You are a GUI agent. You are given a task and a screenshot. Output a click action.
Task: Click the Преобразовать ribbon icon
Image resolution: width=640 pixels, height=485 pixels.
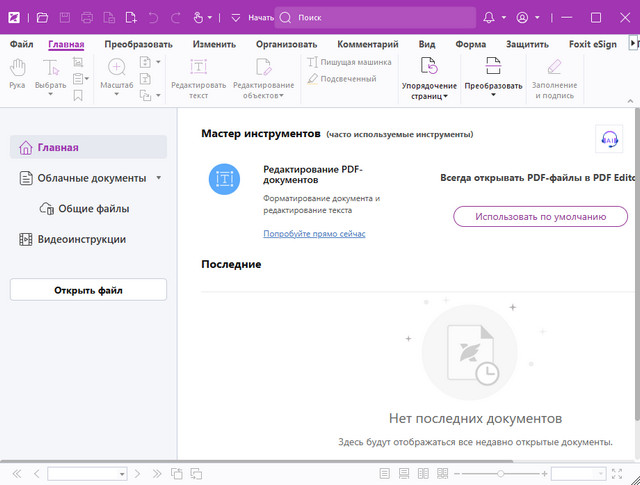tap(493, 67)
